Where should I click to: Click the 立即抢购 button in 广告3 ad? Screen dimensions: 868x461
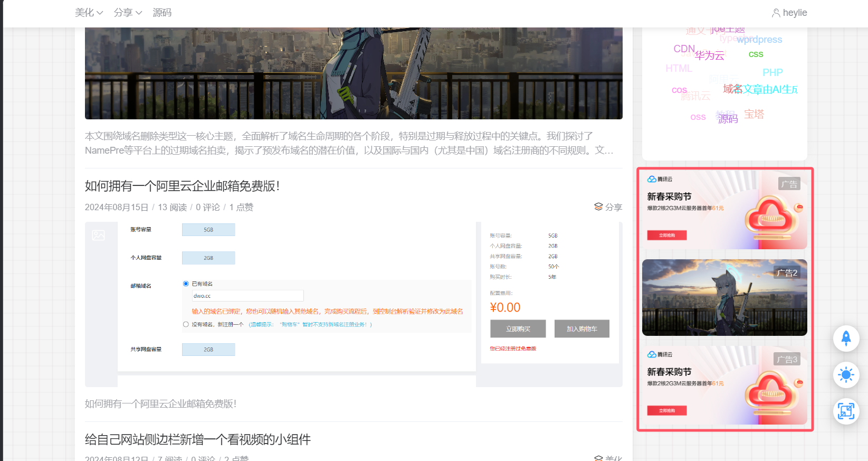pyautogui.click(x=667, y=411)
